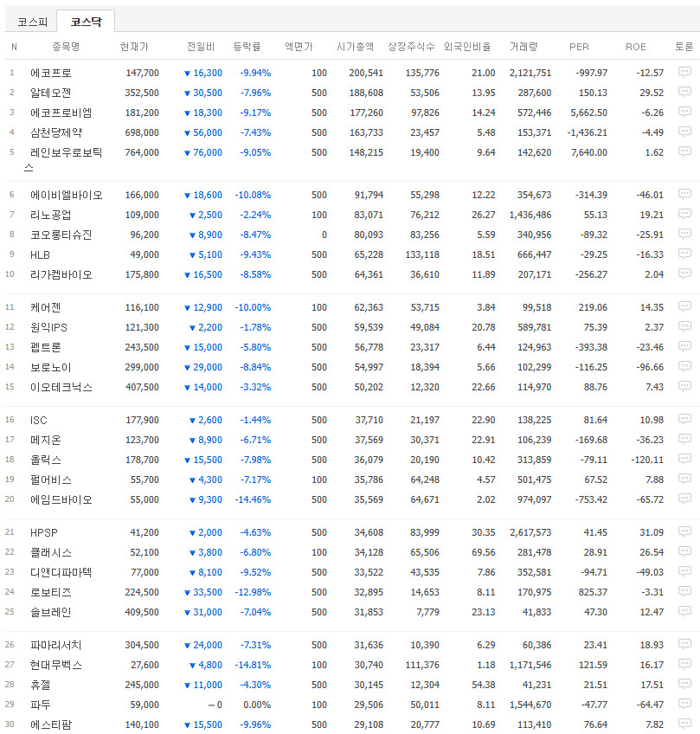
Task: Open discussion board icon for 에코프로
Action: point(684,72)
